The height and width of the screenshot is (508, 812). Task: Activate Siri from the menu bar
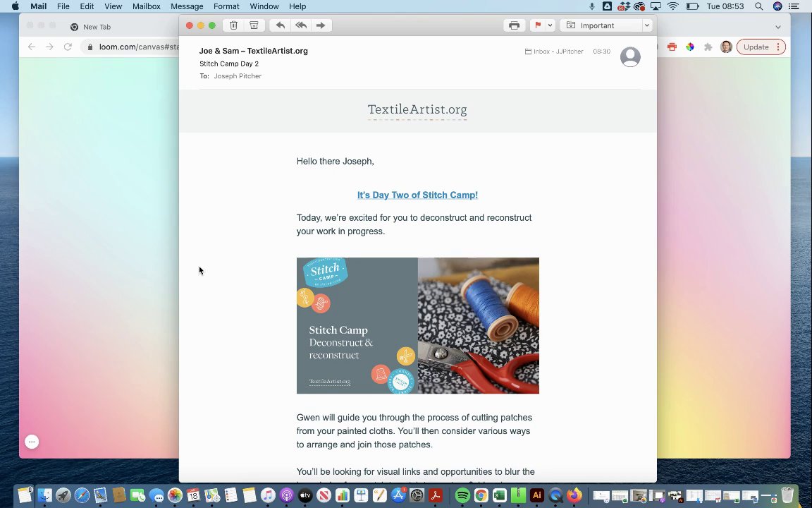pos(777,6)
